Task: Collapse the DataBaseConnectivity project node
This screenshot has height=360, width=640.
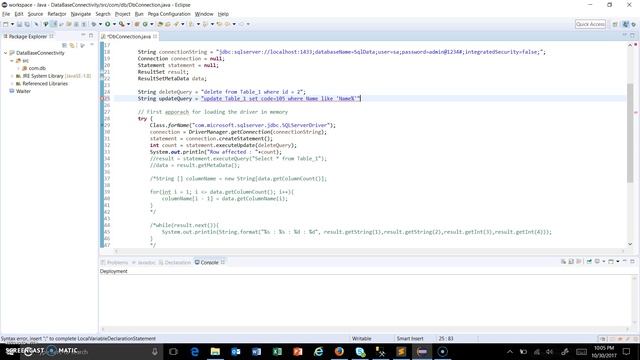Action: [x=6, y=53]
